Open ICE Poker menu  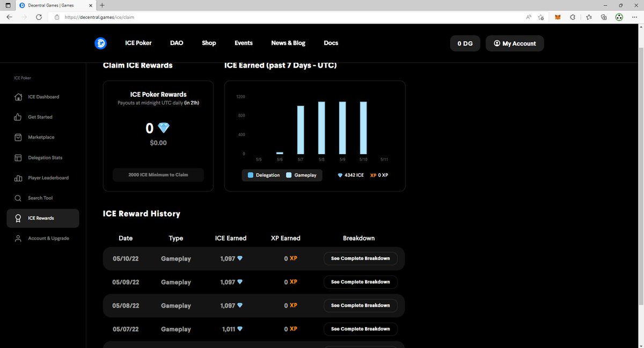click(138, 43)
